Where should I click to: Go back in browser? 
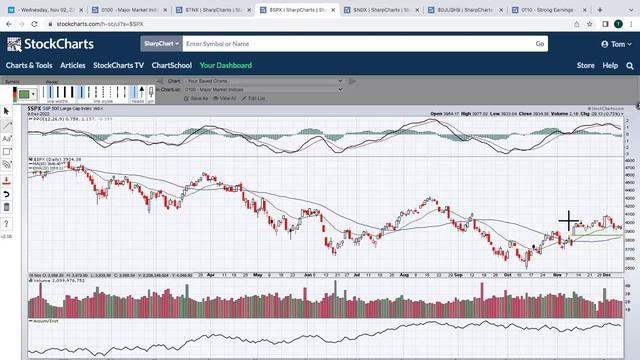(x=9, y=24)
